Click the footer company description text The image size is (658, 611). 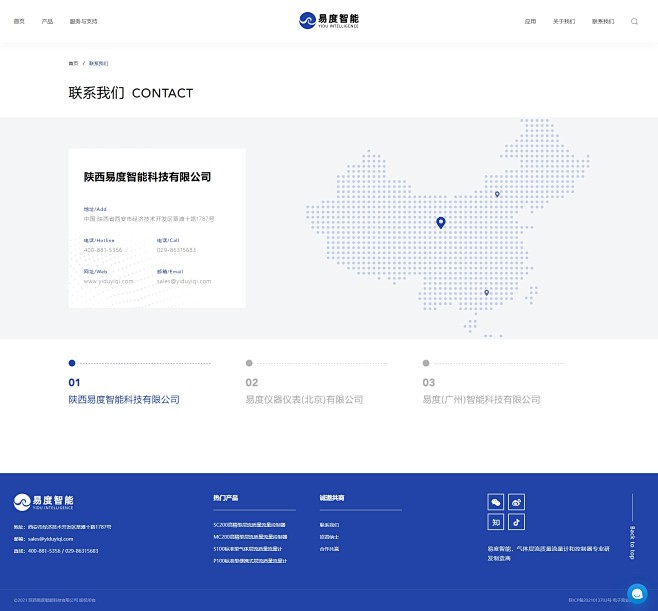(x=548, y=554)
